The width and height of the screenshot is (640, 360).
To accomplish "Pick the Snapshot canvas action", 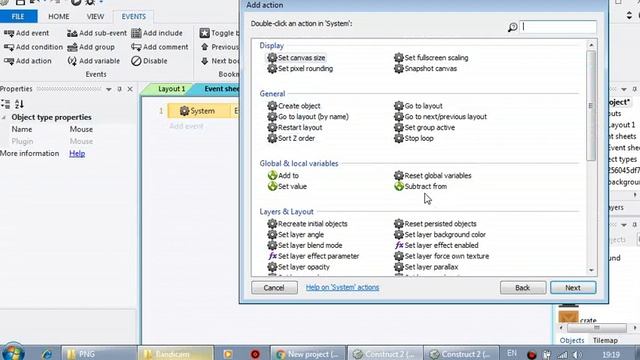I will click(425, 69).
